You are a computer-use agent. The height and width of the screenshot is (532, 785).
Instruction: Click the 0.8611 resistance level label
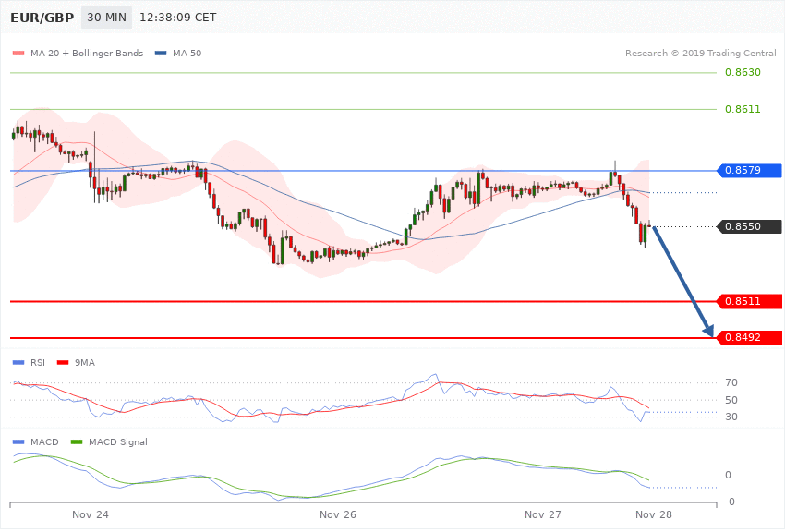coord(743,109)
